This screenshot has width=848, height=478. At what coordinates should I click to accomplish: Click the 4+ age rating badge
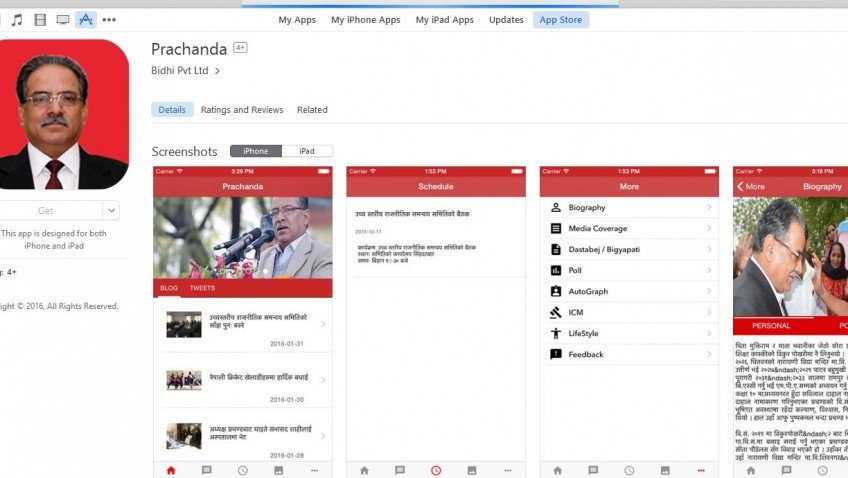tap(240, 48)
